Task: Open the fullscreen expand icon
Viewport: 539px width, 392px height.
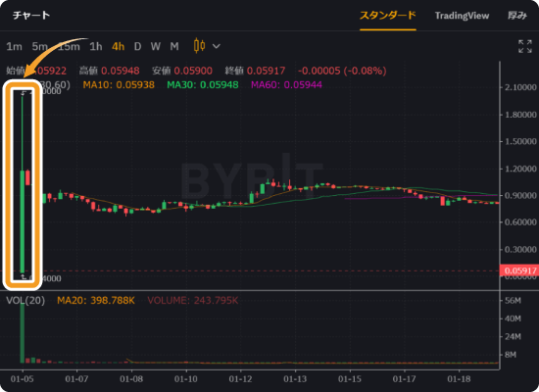Action: pyautogui.click(x=525, y=46)
